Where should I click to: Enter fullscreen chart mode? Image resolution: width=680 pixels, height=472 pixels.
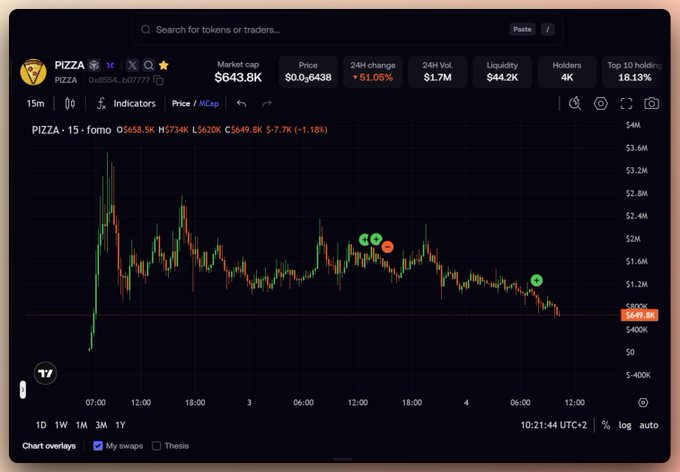pos(626,103)
